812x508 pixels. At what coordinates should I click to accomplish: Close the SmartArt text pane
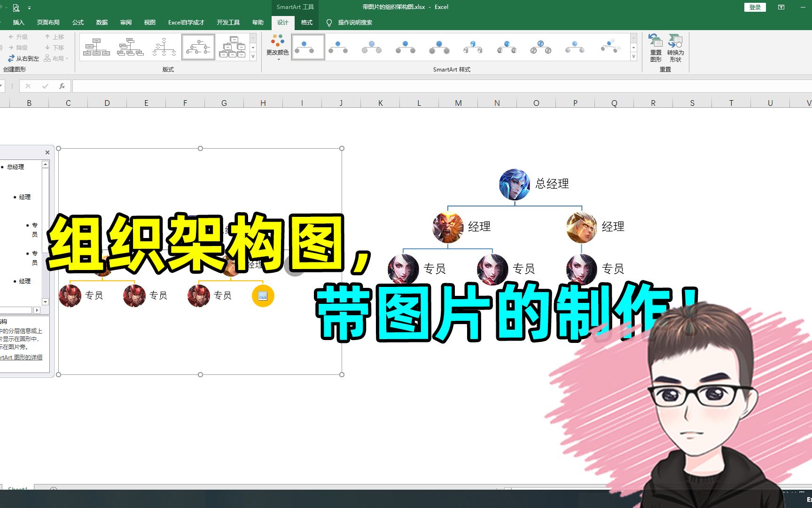pyautogui.click(x=47, y=152)
